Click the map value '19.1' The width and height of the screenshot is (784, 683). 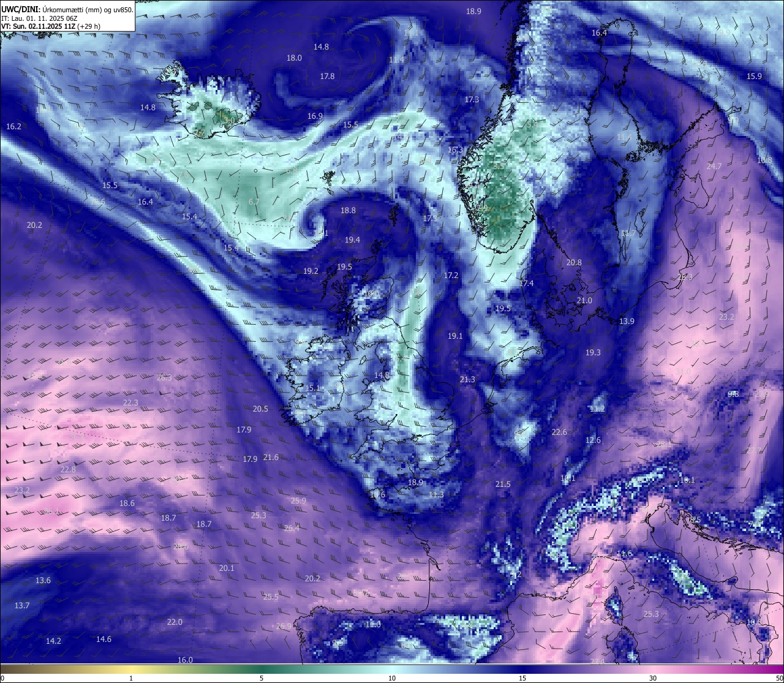pos(455,336)
